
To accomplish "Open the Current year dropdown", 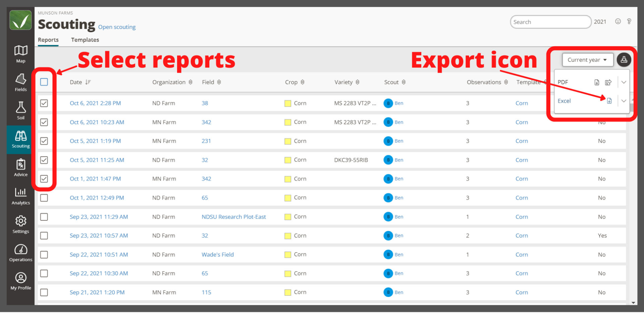I will point(588,60).
